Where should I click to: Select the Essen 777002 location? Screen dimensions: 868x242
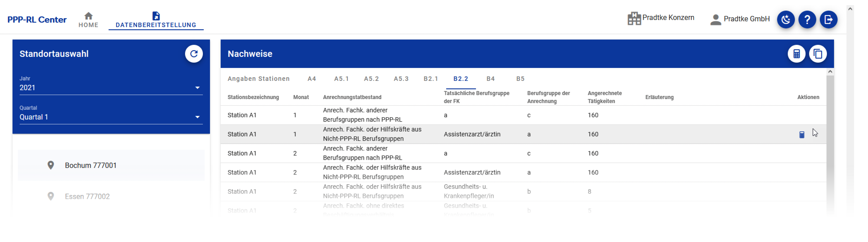111,196
